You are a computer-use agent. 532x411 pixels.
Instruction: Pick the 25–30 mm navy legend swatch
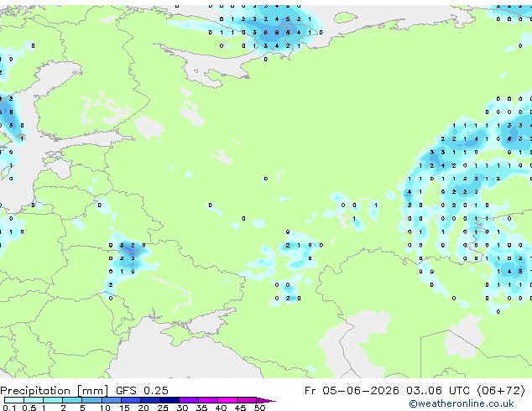click(x=170, y=400)
